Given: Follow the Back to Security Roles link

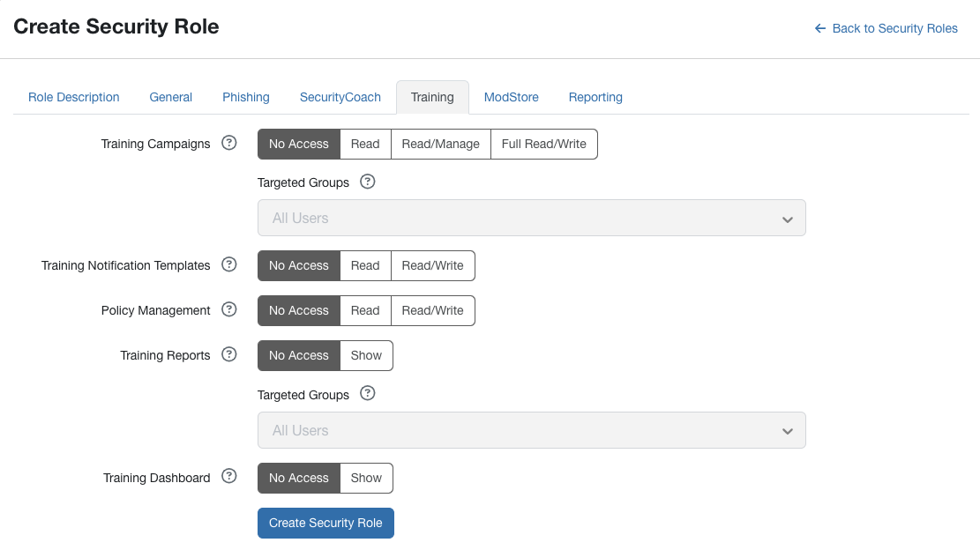Looking at the screenshot, I should pos(894,27).
